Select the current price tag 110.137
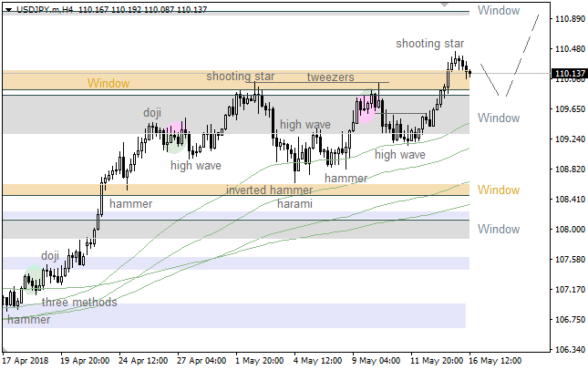 tap(570, 74)
